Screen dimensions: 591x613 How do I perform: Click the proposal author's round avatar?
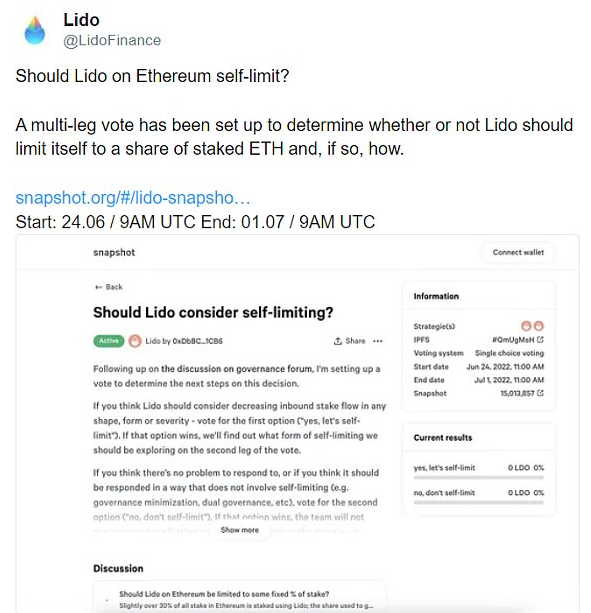pos(135,341)
